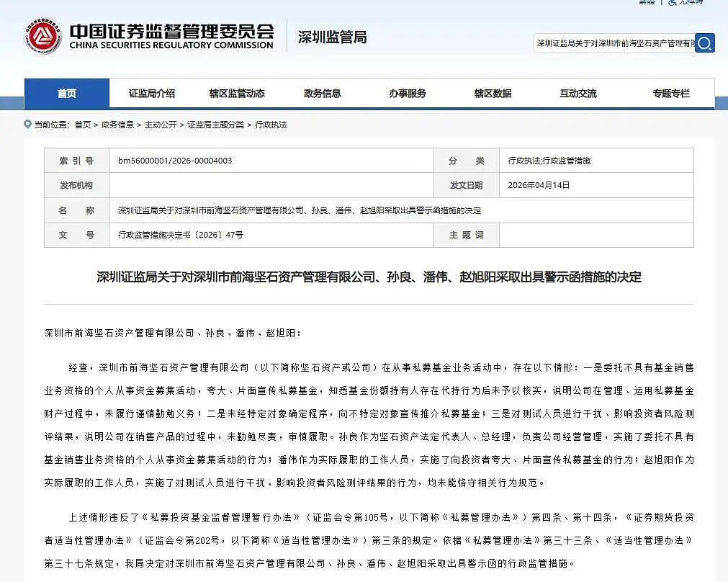Click the salutation line ending 赵旭阳：
Image resolution: width=728 pixels, height=582 pixels.
(173, 333)
